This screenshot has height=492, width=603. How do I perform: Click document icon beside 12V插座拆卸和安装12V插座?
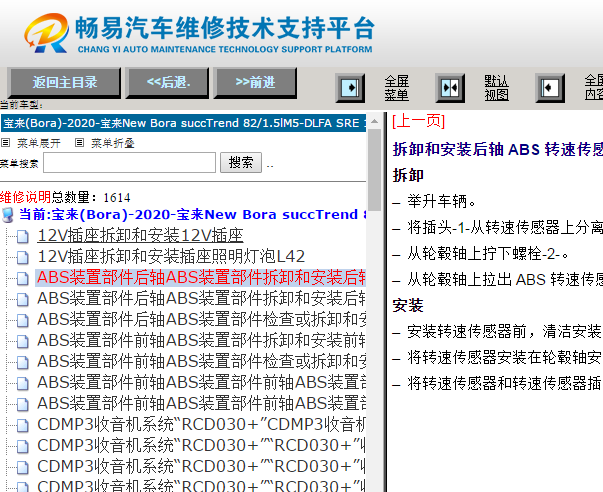(x=23, y=237)
